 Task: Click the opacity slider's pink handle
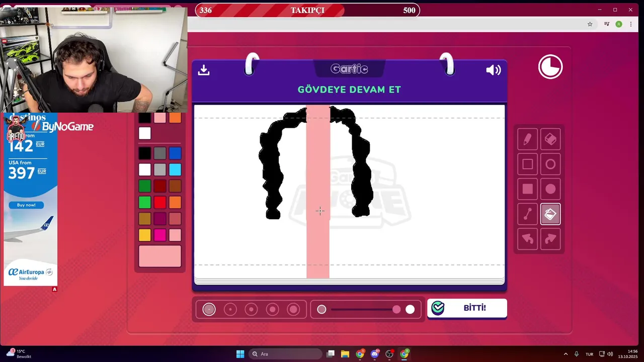coord(396,310)
